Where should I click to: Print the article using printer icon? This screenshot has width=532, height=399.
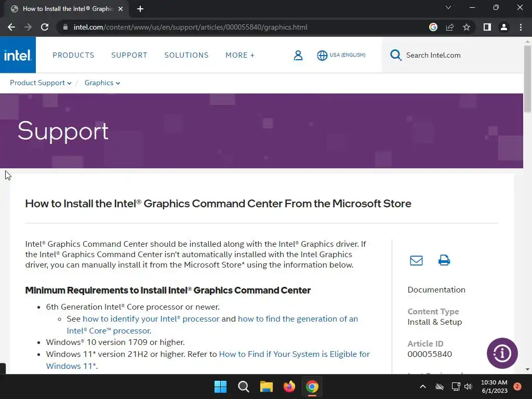(444, 261)
